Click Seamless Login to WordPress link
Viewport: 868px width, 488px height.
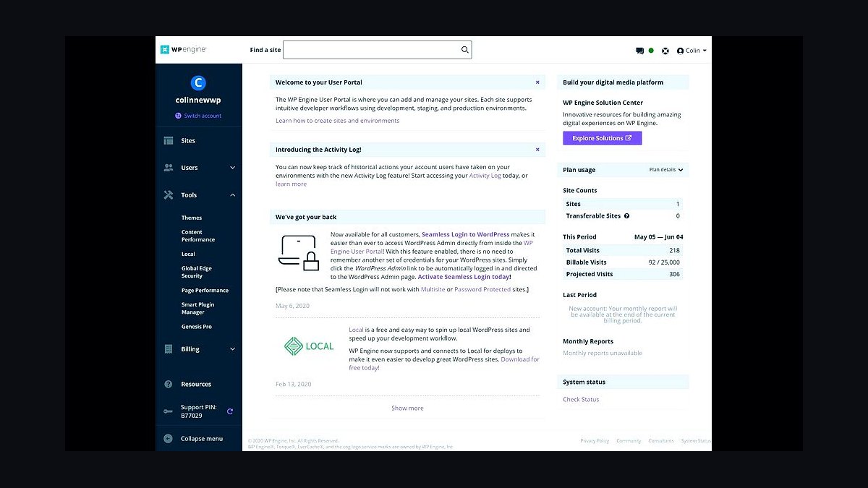click(x=465, y=234)
